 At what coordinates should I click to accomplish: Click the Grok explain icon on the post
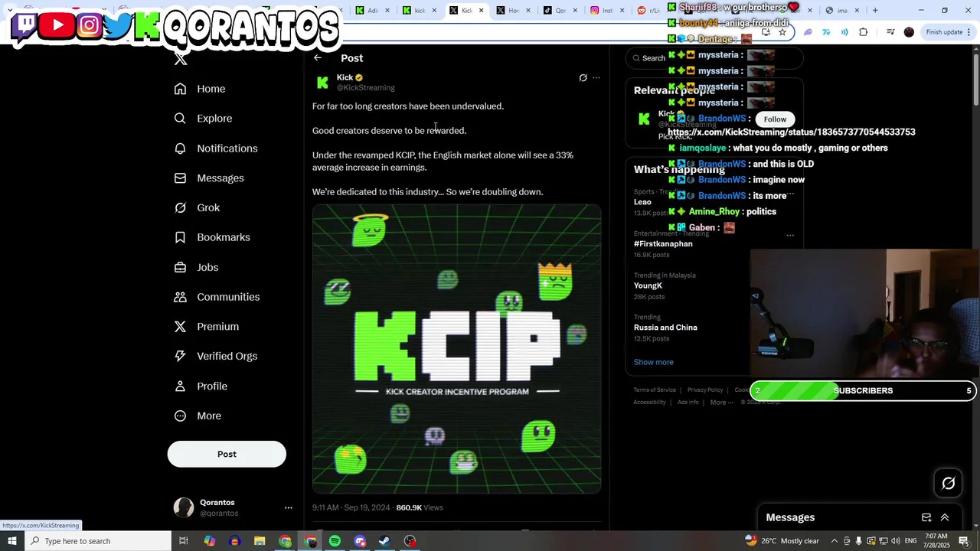[583, 78]
